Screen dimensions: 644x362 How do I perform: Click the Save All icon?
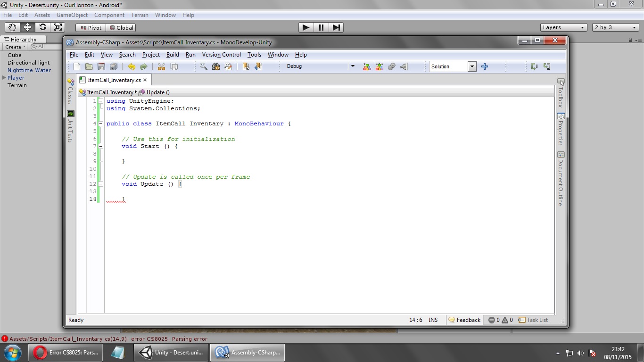113,66
